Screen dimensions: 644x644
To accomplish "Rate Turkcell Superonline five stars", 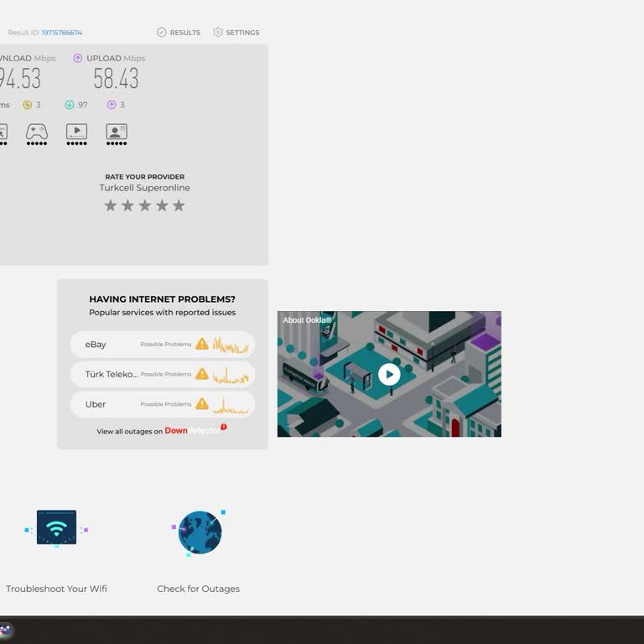I will [179, 205].
